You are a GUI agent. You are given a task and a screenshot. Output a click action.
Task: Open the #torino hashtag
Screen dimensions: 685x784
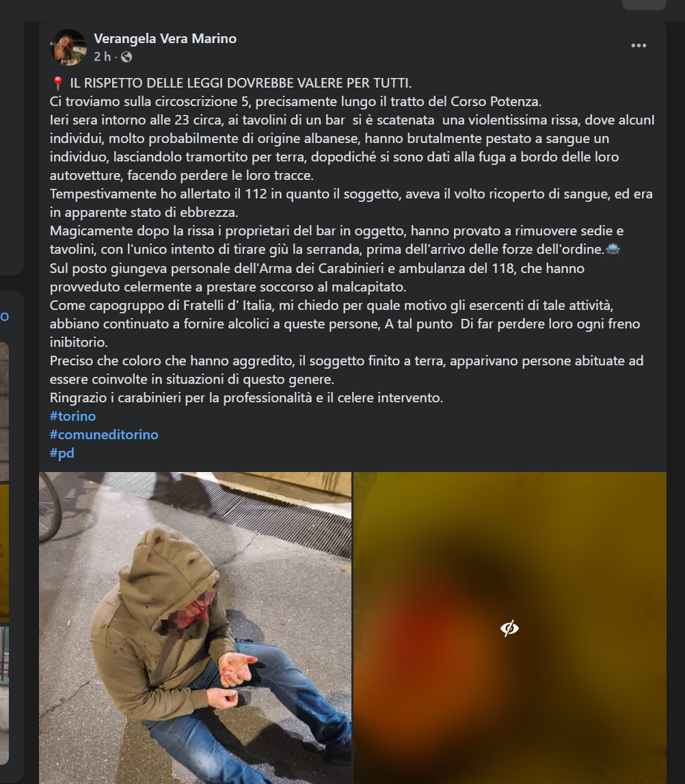tap(72, 416)
